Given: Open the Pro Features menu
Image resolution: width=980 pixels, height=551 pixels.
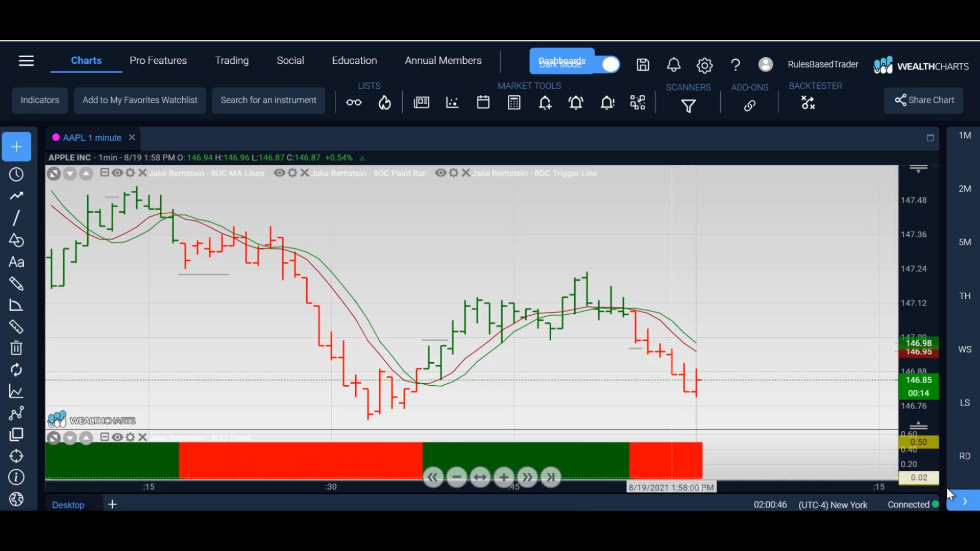Looking at the screenshot, I should [158, 60].
